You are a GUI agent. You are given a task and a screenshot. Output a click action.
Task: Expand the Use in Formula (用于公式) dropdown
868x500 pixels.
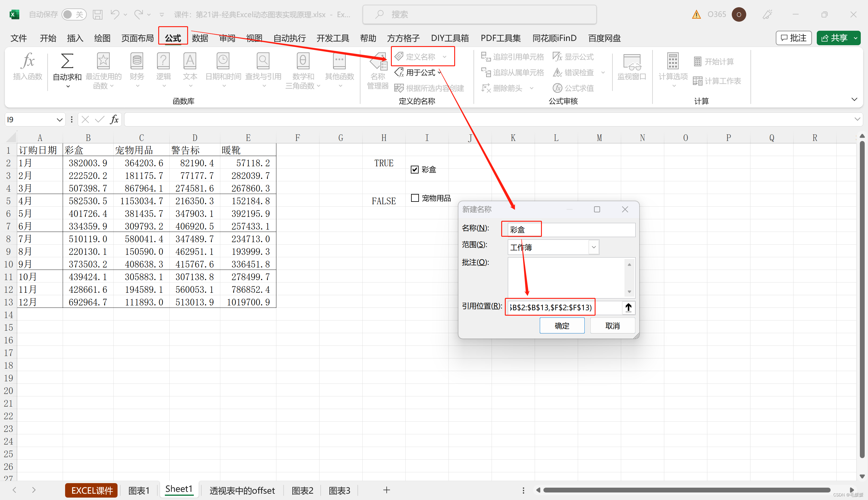coord(439,73)
